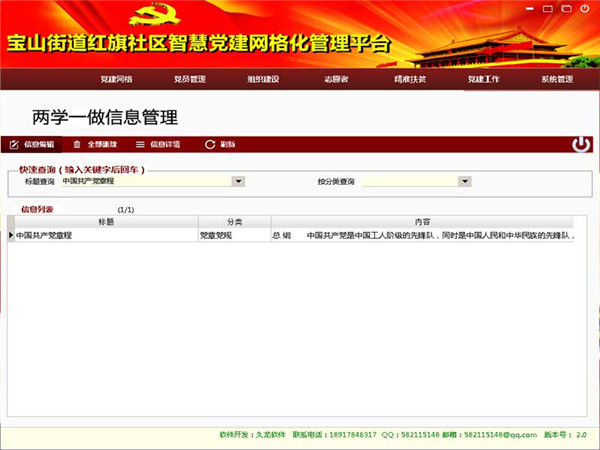Sort by the 内容 column header

click(422, 222)
